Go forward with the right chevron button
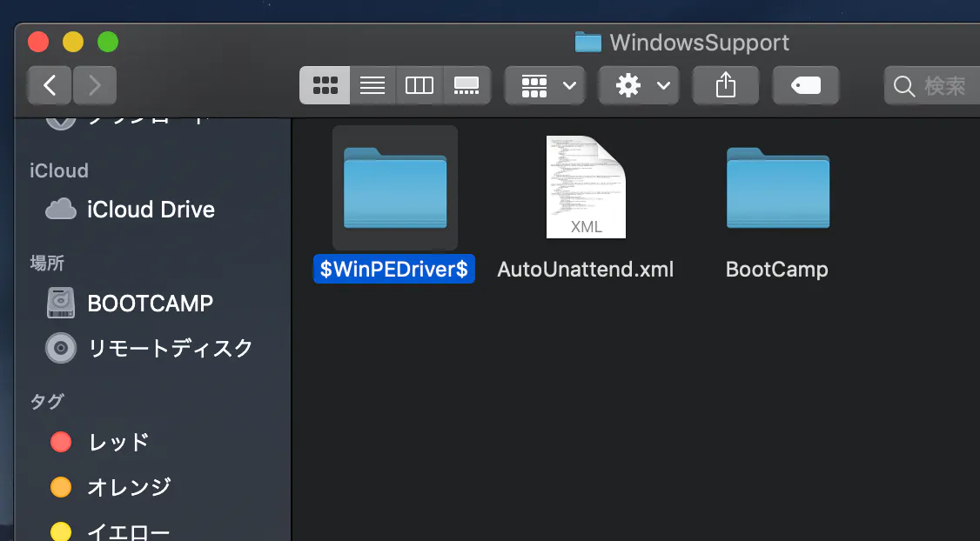The height and width of the screenshot is (541, 980). tap(94, 85)
